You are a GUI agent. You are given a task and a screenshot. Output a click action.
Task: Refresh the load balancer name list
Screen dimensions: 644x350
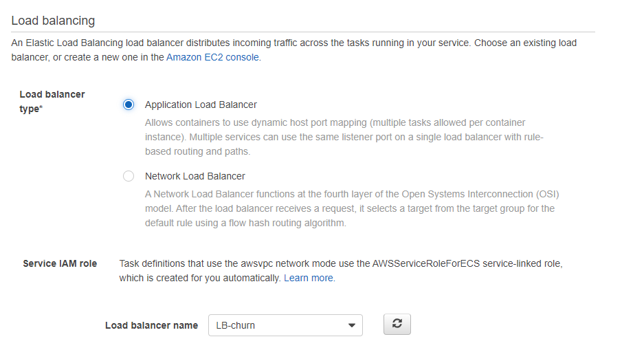coord(397,324)
